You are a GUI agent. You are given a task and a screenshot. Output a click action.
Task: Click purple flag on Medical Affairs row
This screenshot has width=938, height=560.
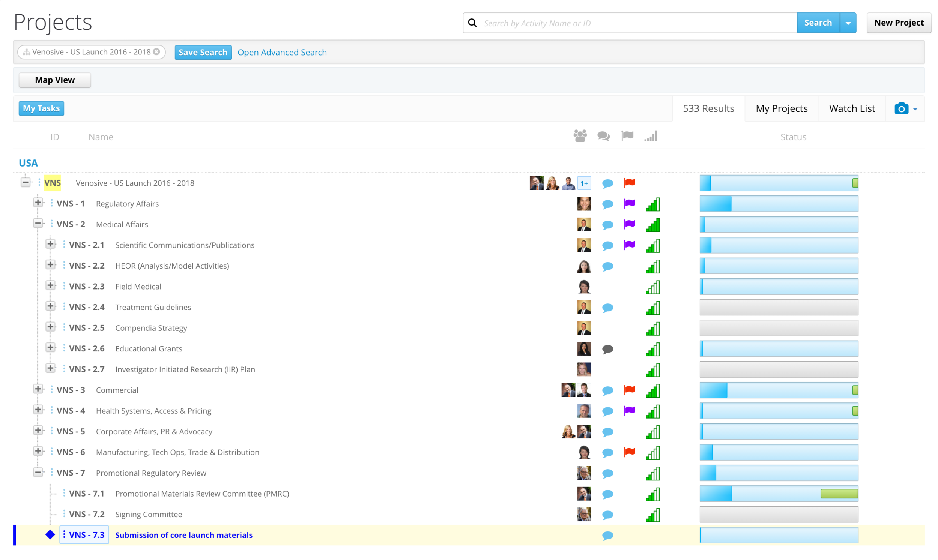629,224
